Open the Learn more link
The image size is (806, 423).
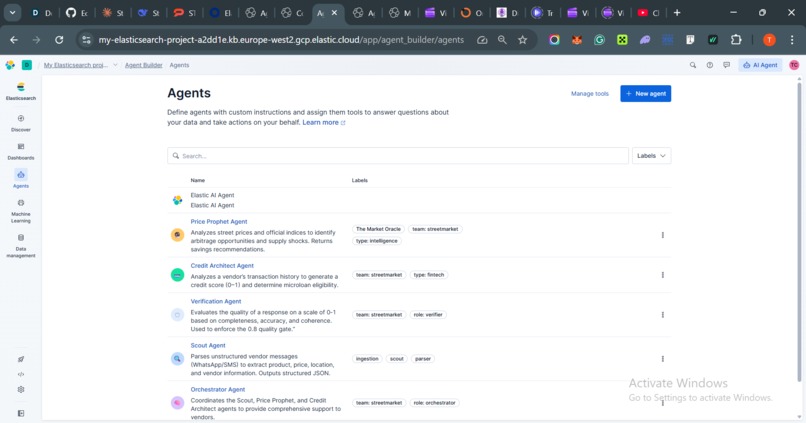pyautogui.click(x=324, y=122)
